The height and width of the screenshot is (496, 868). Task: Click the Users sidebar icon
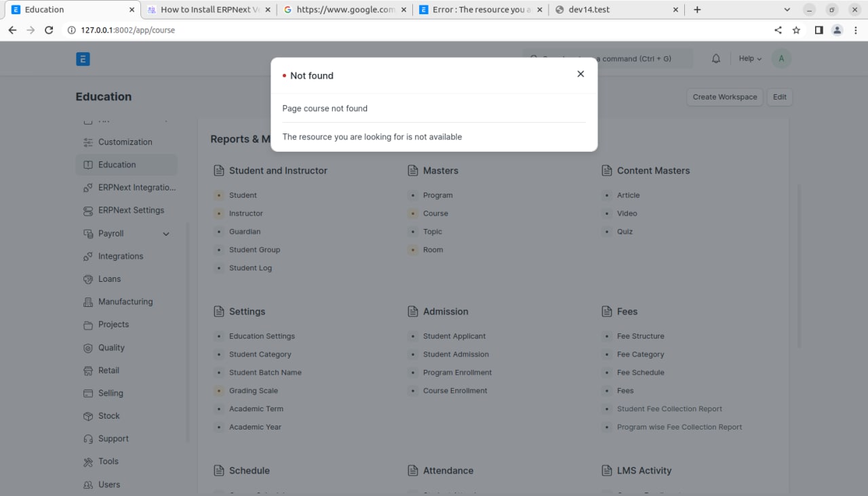pos(87,485)
